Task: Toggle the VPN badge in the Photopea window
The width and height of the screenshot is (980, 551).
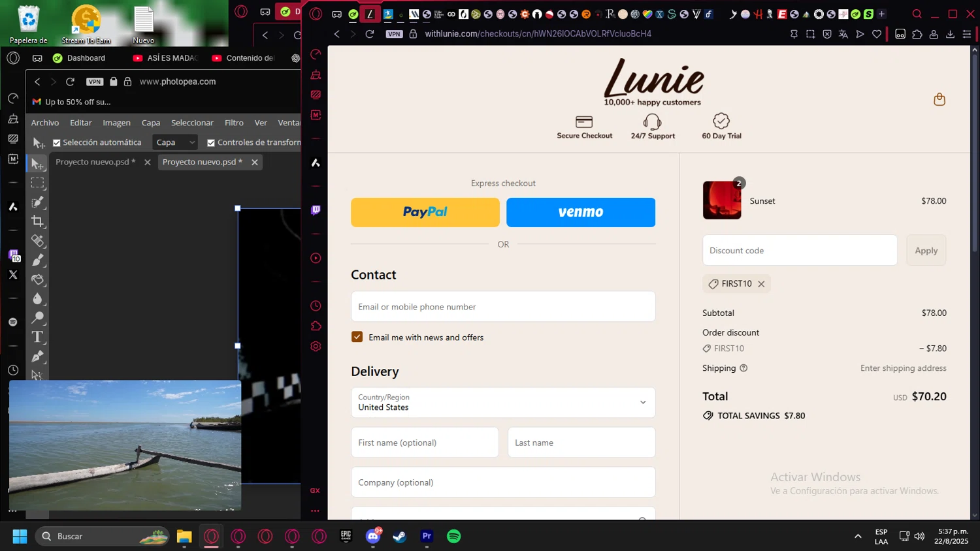Action: pyautogui.click(x=95, y=82)
